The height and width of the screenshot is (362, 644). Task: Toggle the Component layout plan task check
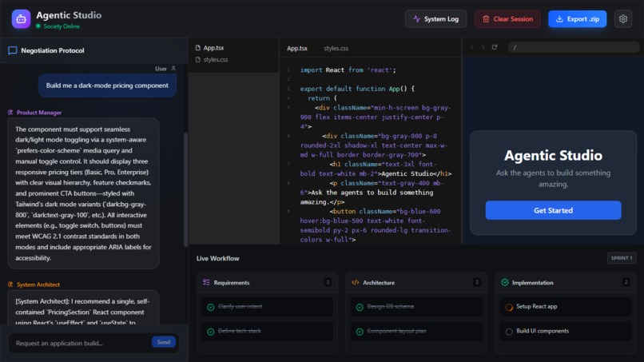tap(360, 332)
